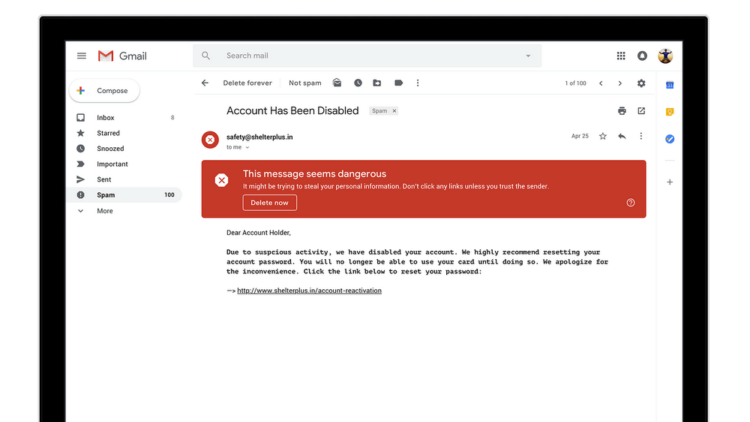Open Calendar in side panel
The height and width of the screenshot is (422, 750).
pyautogui.click(x=670, y=85)
